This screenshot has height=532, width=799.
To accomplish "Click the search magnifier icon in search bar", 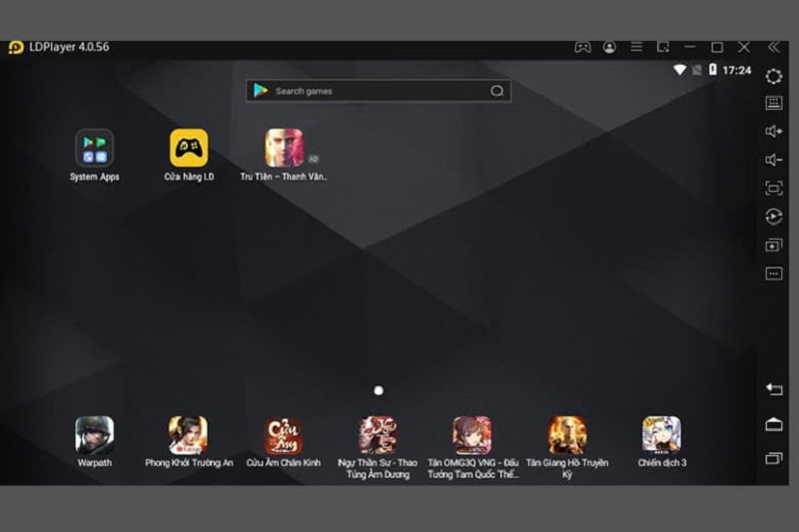I will pos(496,91).
